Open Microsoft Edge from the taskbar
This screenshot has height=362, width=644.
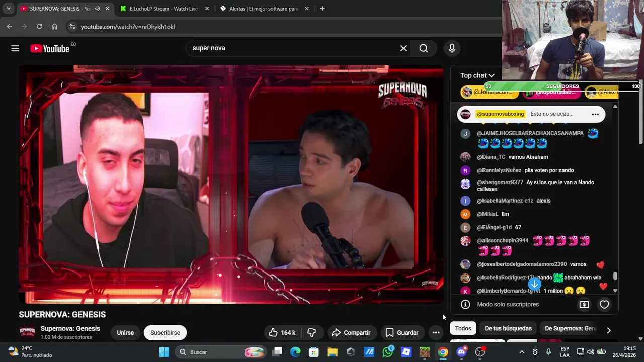click(x=295, y=352)
